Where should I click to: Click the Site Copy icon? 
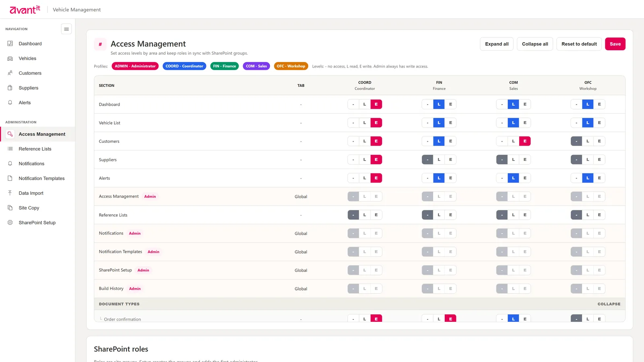tap(10, 208)
